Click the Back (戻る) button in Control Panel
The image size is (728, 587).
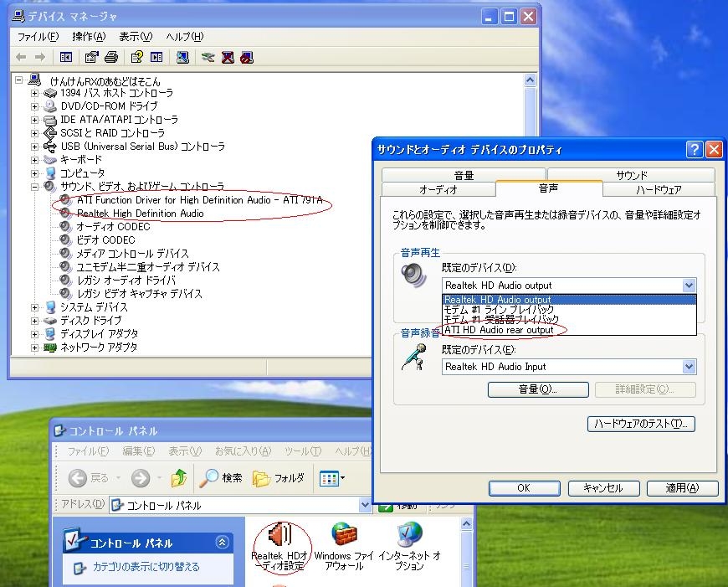tap(88, 478)
